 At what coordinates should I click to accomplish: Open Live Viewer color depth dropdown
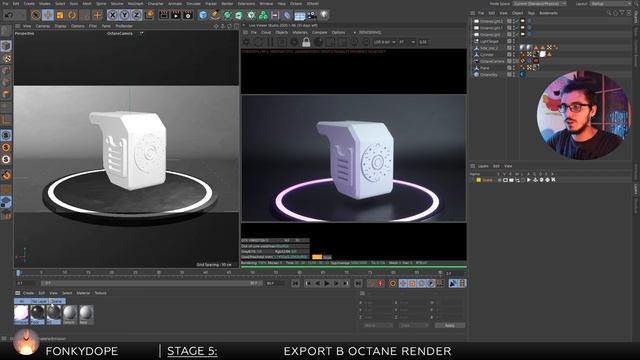tap(384, 42)
